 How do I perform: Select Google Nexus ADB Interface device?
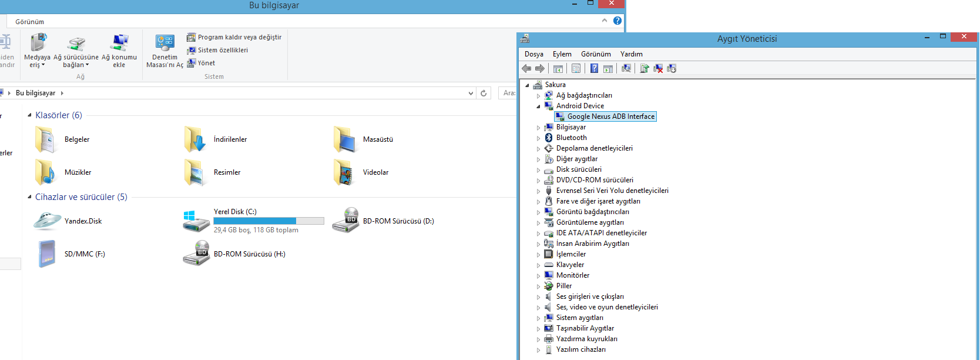click(x=605, y=116)
